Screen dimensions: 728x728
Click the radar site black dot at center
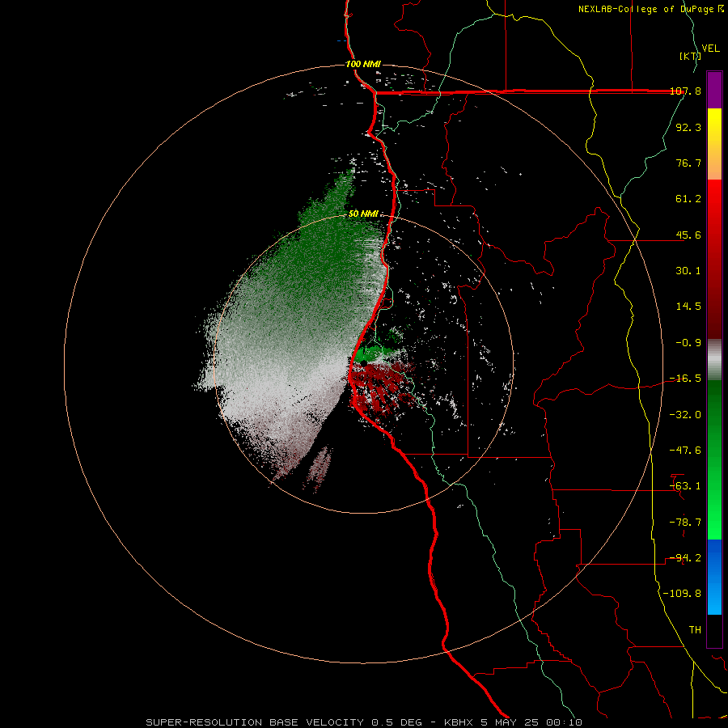(363, 362)
